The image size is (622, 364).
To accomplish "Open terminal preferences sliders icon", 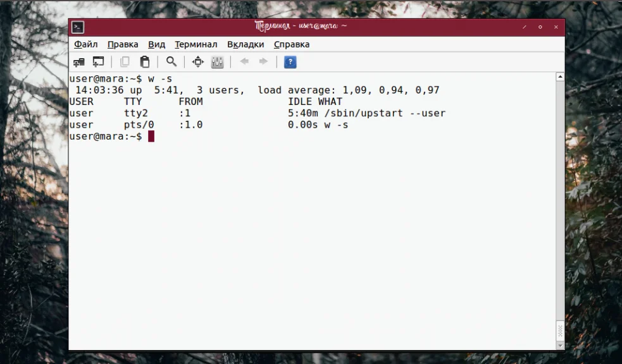I will [x=218, y=62].
